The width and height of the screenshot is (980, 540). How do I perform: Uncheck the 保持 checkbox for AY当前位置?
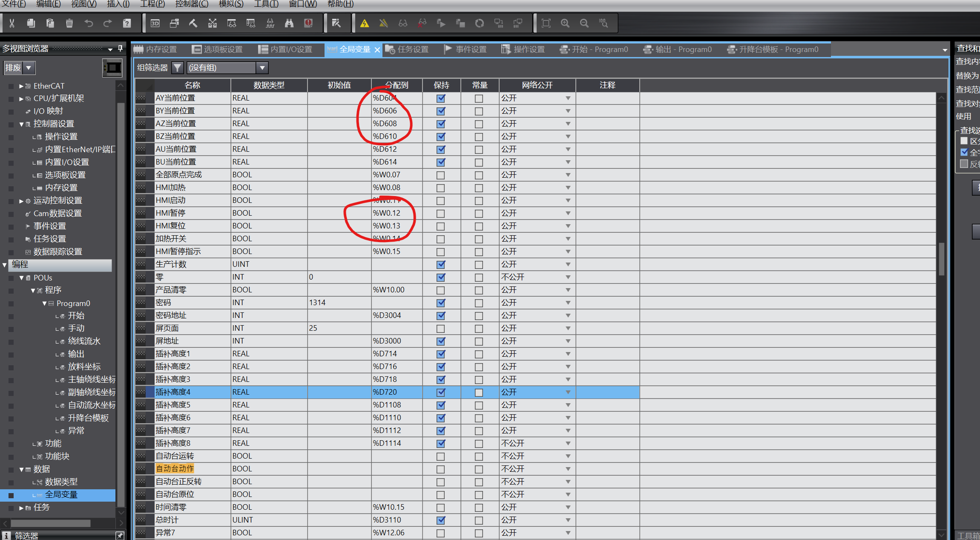(x=441, y=98)
